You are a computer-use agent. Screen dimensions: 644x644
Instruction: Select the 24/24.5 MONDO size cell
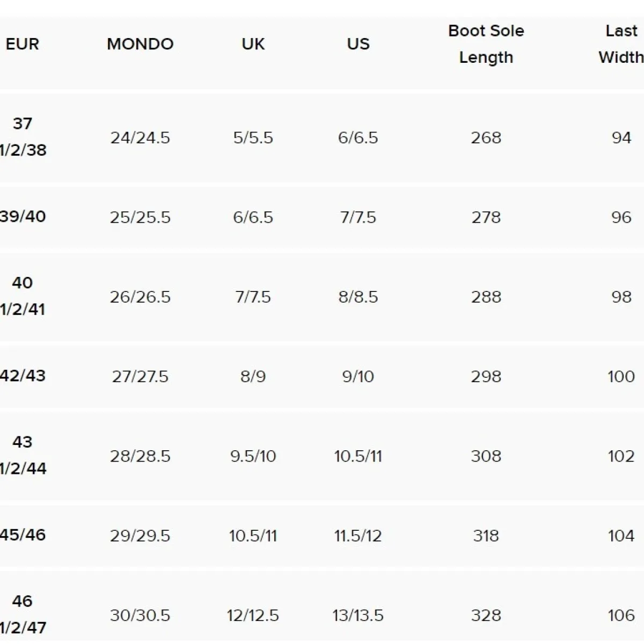point(140,138)
